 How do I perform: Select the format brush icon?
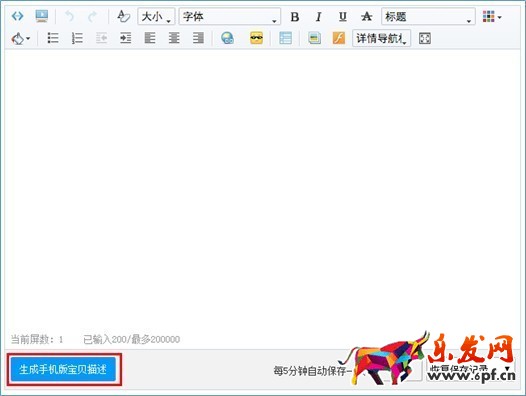123,16
